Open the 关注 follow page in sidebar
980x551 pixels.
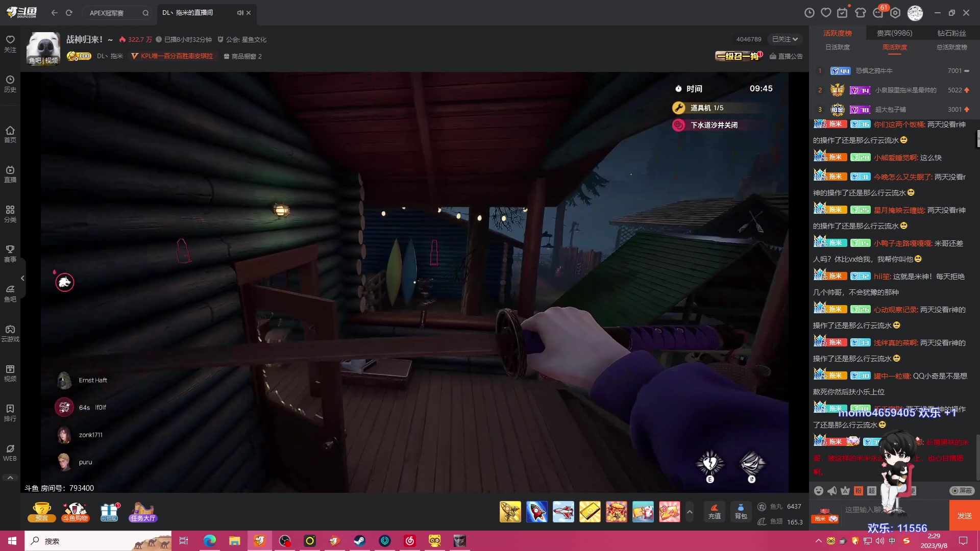10,44
